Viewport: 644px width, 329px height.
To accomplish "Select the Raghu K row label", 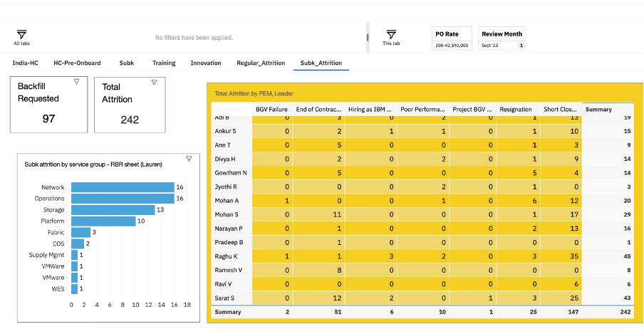I will [226, 256].
